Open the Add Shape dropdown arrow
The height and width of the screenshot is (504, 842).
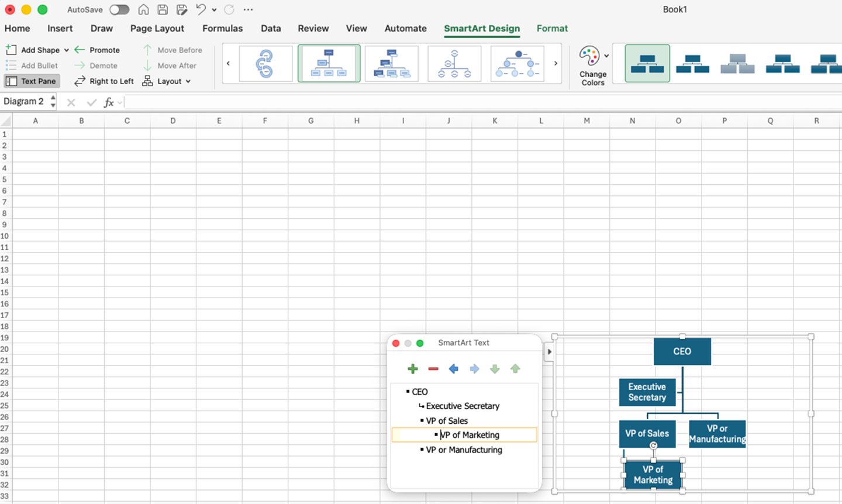click(67, 50)
